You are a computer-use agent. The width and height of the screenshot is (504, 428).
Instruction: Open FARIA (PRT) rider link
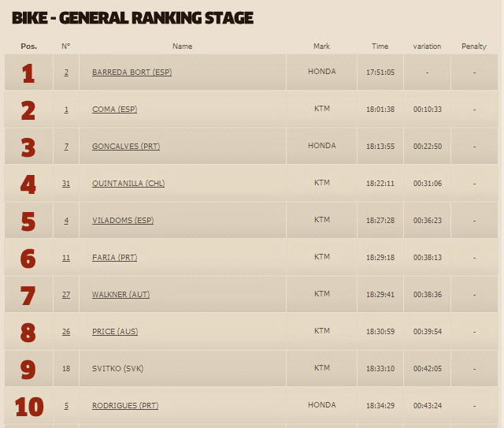[114, 258]
